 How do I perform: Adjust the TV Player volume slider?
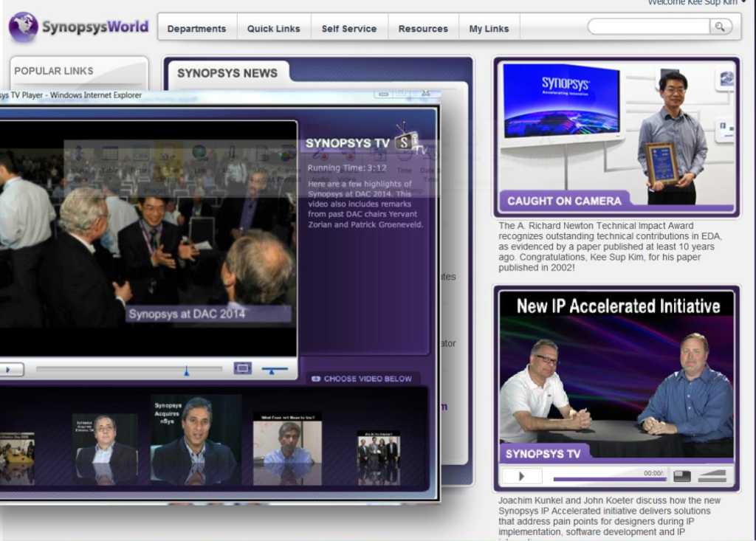pyautogui.click(x=275, y=369)
